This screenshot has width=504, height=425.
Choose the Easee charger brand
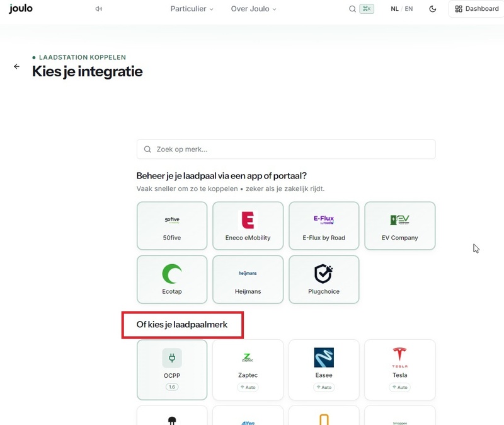pyautogui.click(x=324, y=370)
